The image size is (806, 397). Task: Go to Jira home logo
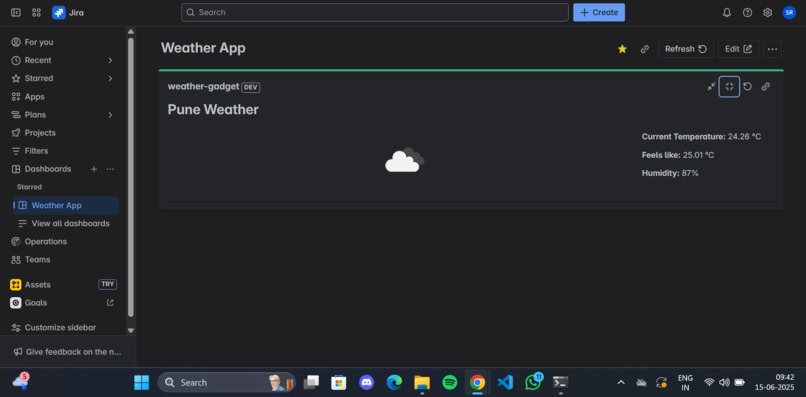click(x=68, y=12)
